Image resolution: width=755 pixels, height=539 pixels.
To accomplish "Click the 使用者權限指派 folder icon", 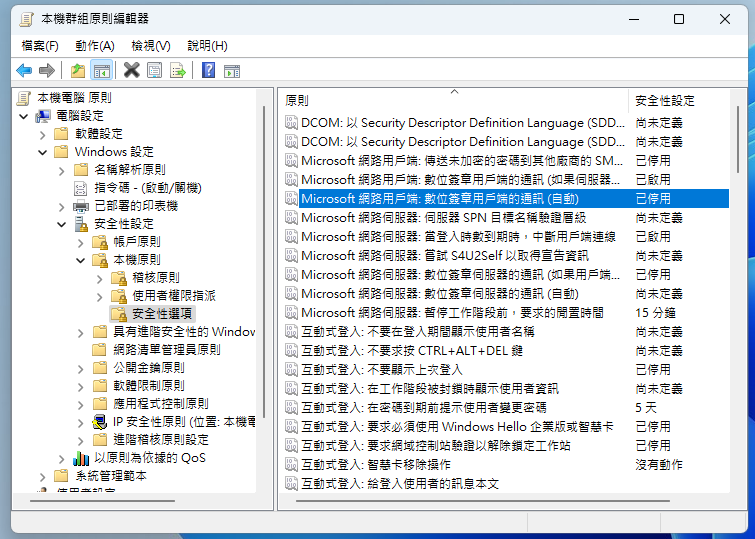I will [x=119, y=296].
